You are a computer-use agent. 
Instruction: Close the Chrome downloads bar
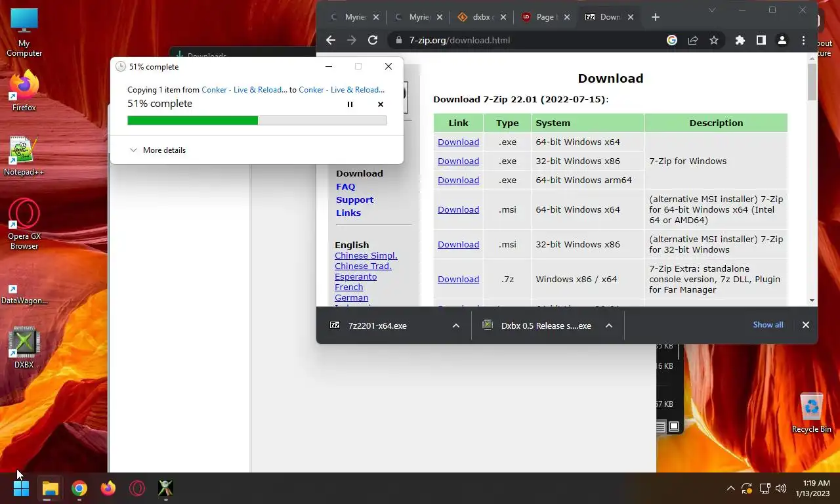tap(806, 325)
